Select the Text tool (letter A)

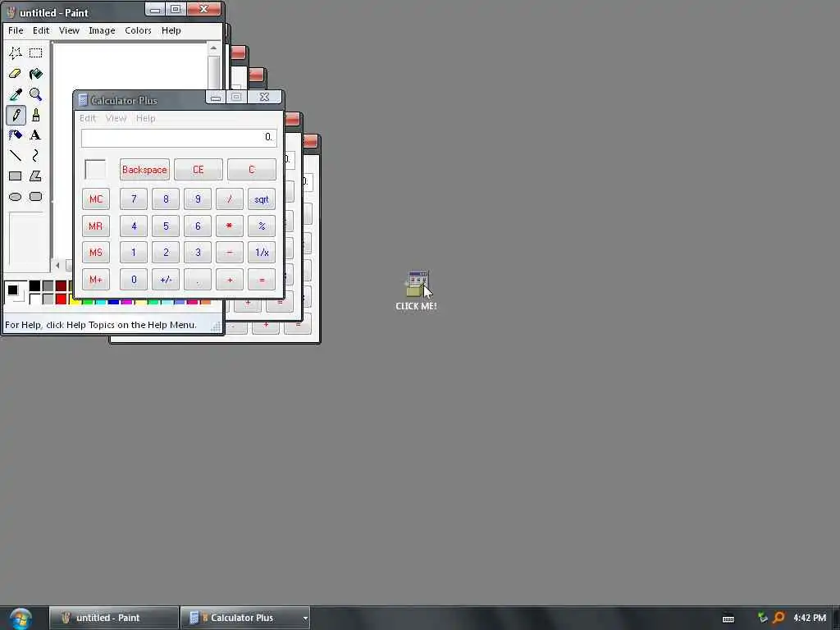click(x=36, y=135)
